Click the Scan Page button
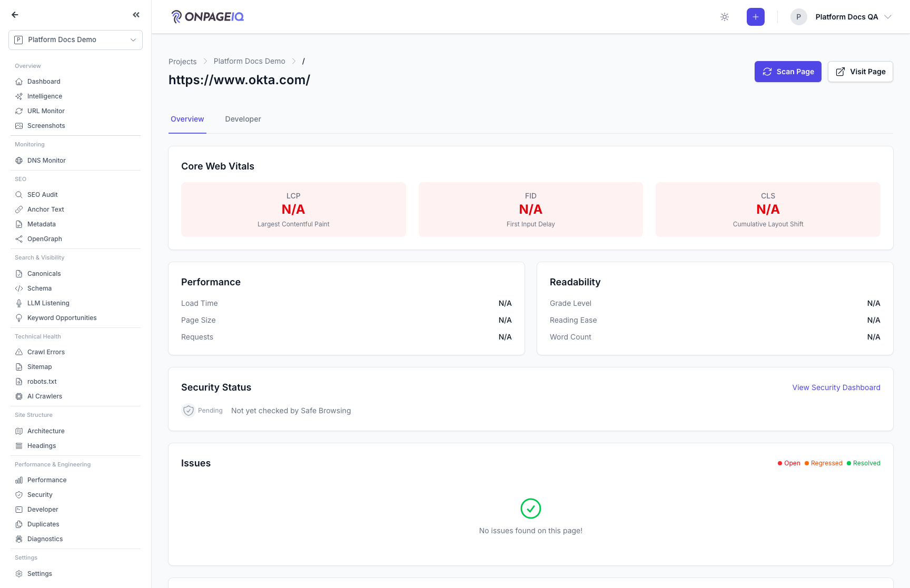 coord(788,72)
